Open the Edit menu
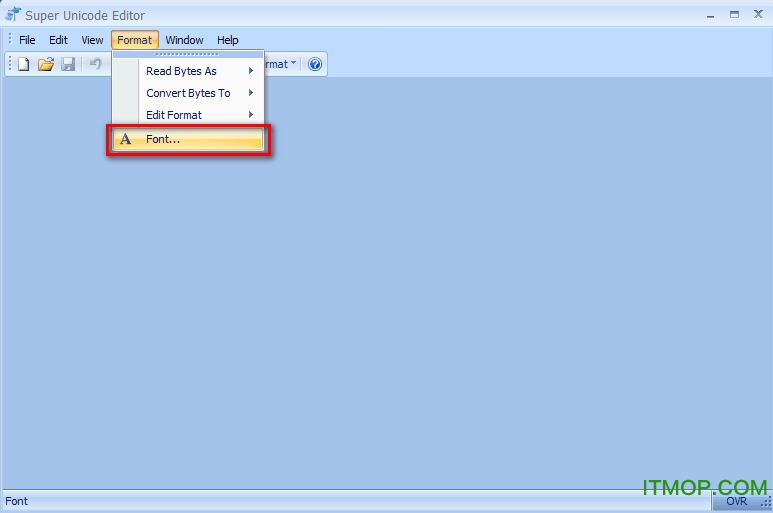Viewport: 773px width, 513px height. click(x=58, y=40)
